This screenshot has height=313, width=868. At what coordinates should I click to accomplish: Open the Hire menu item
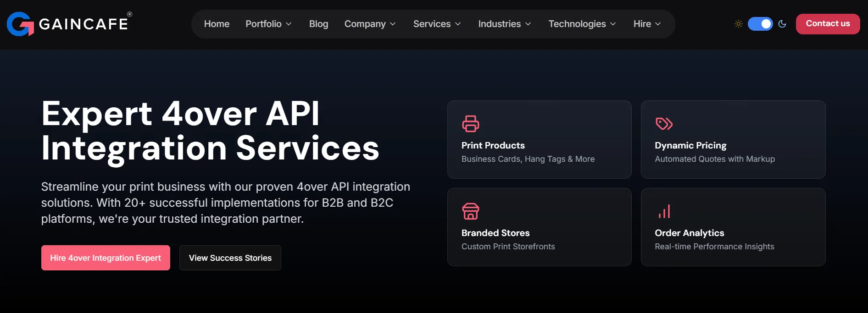pyautogui.click(x=642, y=24)
